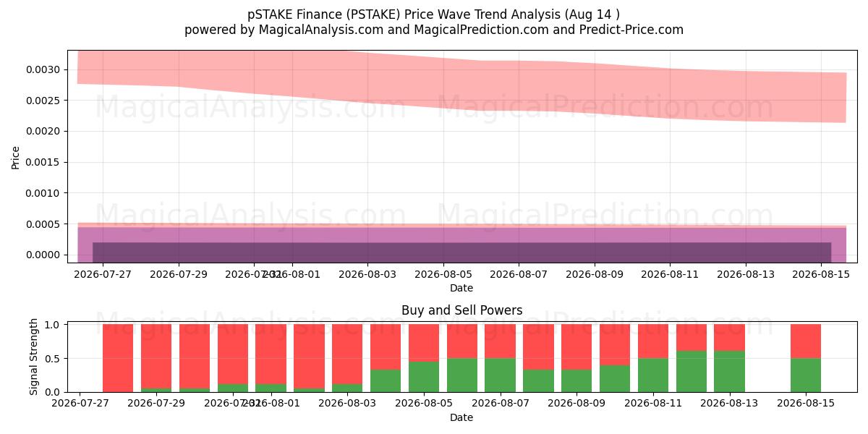Click the 'powered by MagicalAnalysis.com' subtitle line

(434, 30)
